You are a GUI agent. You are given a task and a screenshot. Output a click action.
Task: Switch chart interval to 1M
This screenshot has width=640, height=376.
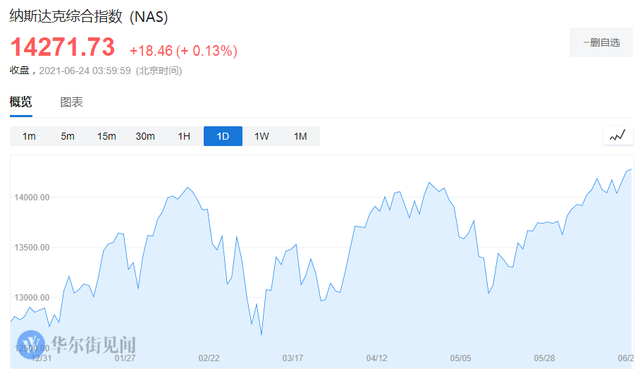[300, 136]
